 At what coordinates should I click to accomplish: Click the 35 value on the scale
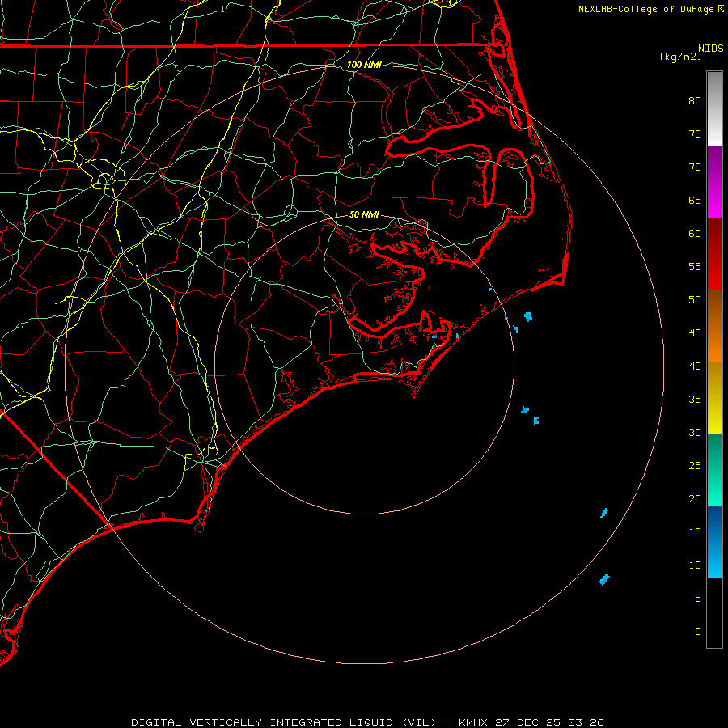(x=695, y=400)
